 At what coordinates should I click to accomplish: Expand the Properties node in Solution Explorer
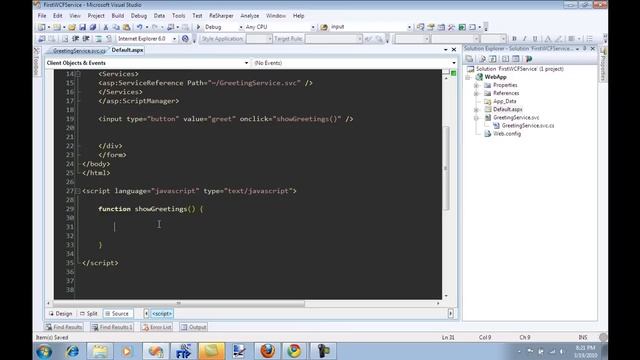[x=476, y=85]
